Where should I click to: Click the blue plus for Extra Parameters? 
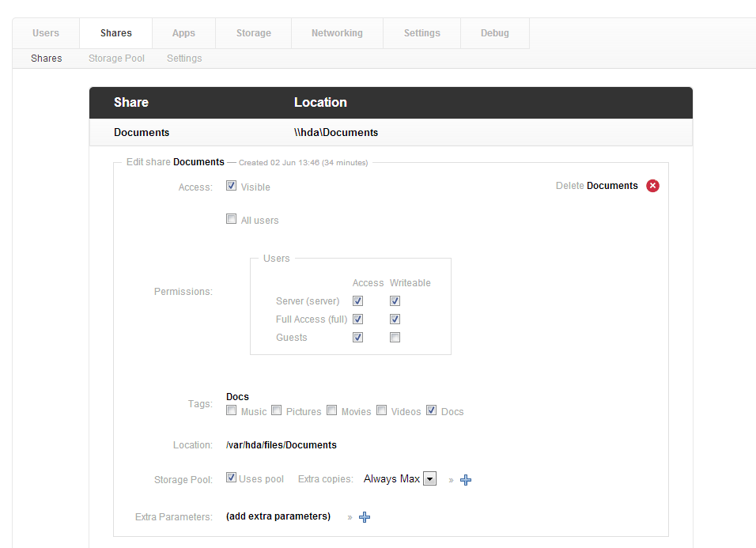[x=365, y=517]
